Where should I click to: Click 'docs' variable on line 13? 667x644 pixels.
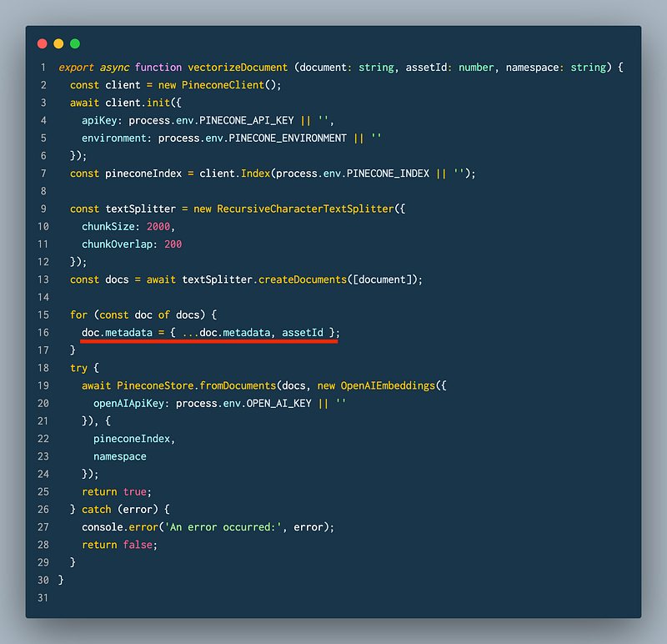point(117,279)
